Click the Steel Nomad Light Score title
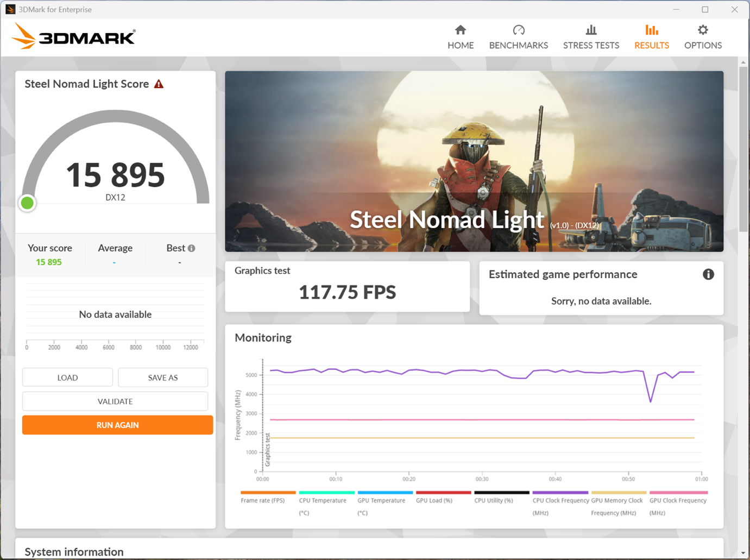750x560 pixels. coord(87,84)
